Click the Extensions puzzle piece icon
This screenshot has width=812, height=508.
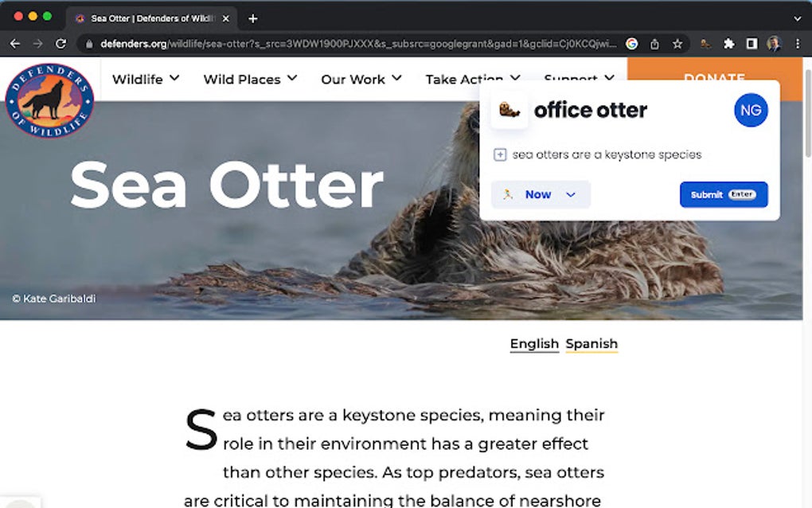tap(729, 45)
